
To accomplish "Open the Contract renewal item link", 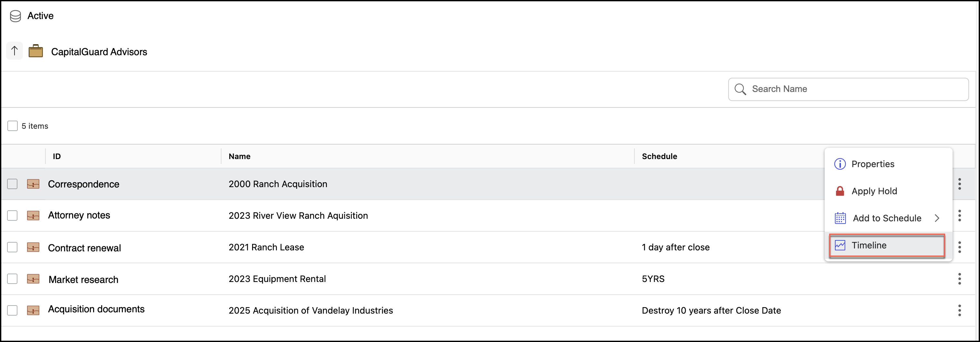I will pos(84,248).
